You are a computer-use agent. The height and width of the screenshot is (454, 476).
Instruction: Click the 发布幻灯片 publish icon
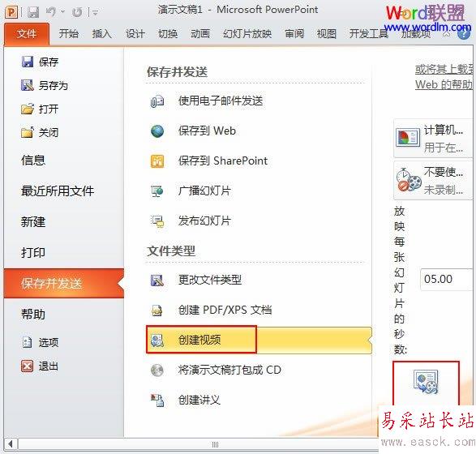click(x=157, y=221)
